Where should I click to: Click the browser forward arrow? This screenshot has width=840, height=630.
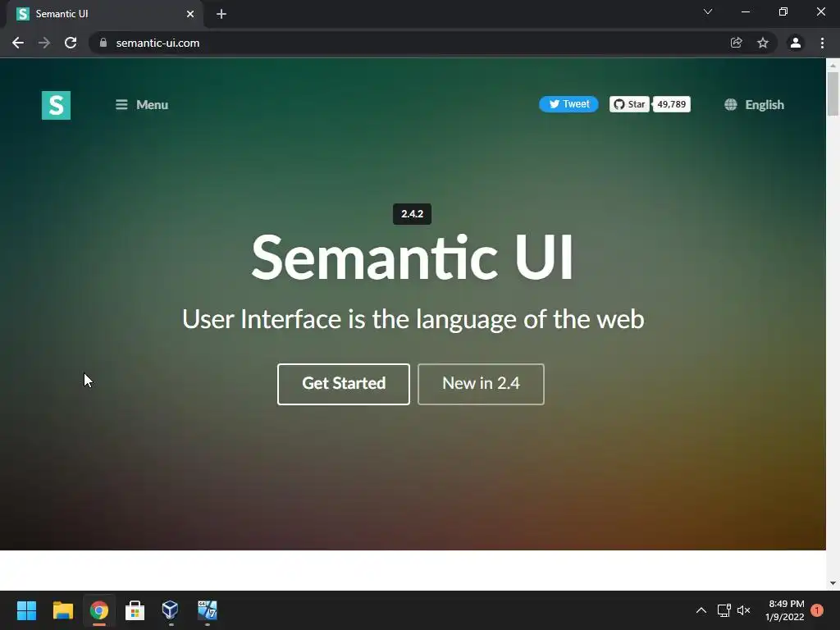tap(44, 43)
